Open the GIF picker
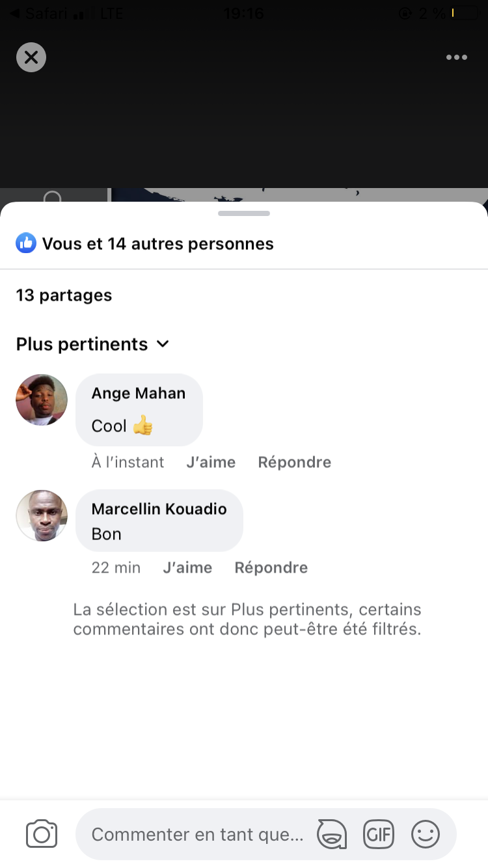Screen dimensions: 488x868 (x=379, y=834)
